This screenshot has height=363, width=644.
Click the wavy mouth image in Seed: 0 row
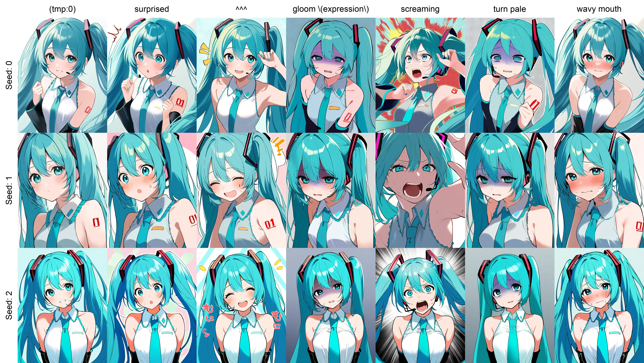pos(599,75)
